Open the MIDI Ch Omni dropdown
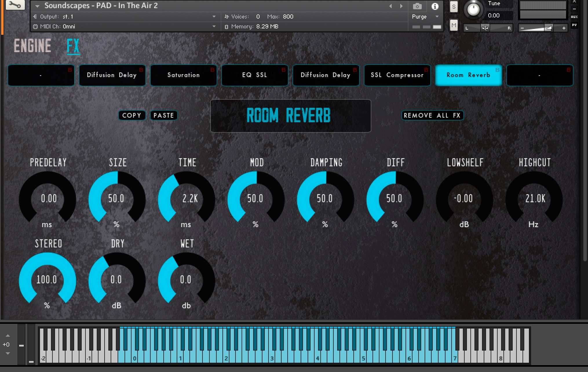Image resolution: width=588 pixels, height=372 pixels. 214,26
